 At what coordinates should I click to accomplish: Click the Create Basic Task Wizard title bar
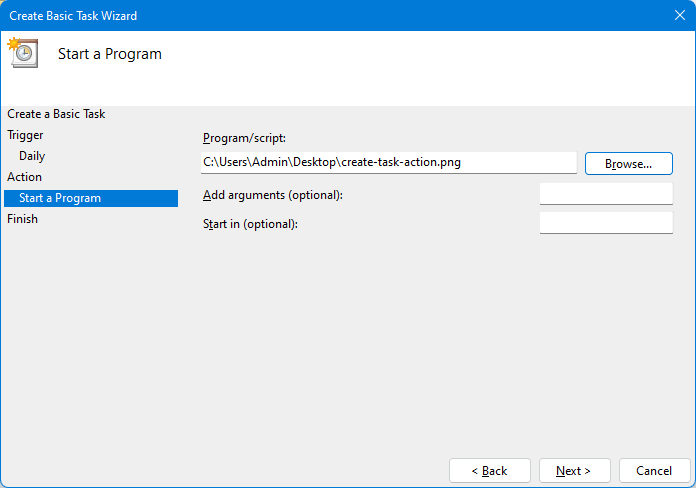300,15
